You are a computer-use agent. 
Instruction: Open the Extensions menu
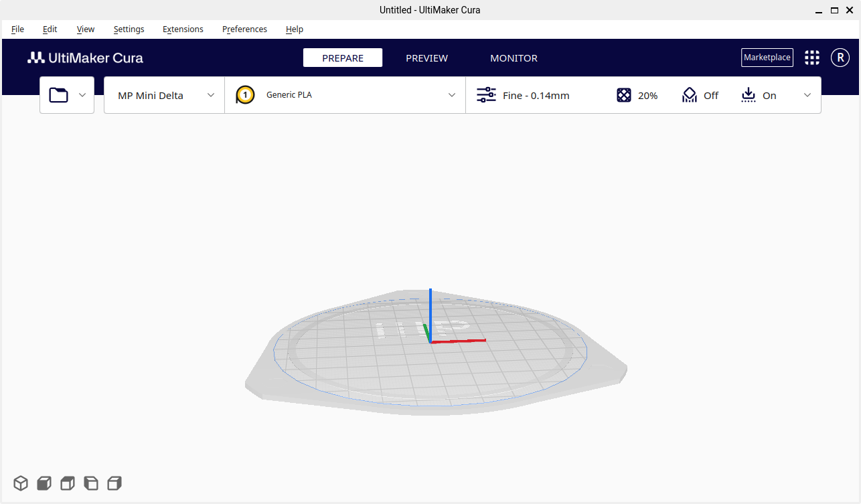tap(183, 29)
